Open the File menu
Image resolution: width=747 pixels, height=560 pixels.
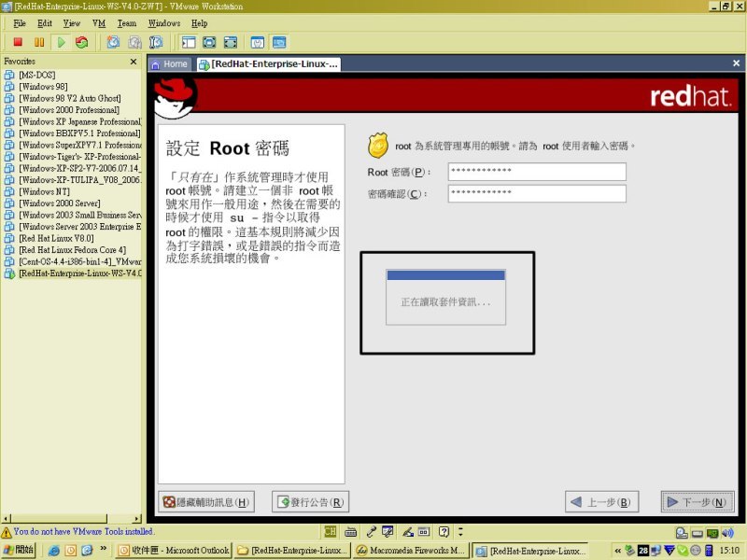point(20,23)
